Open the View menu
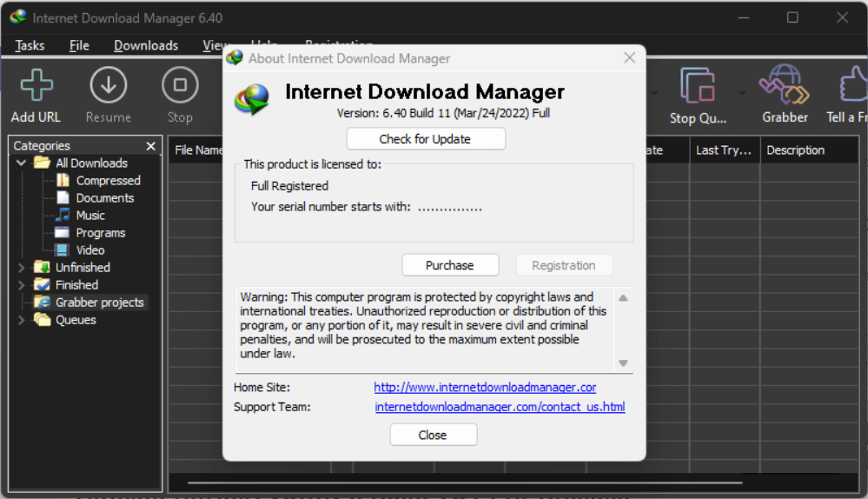 pyautogui.click(x=213, y=45)
